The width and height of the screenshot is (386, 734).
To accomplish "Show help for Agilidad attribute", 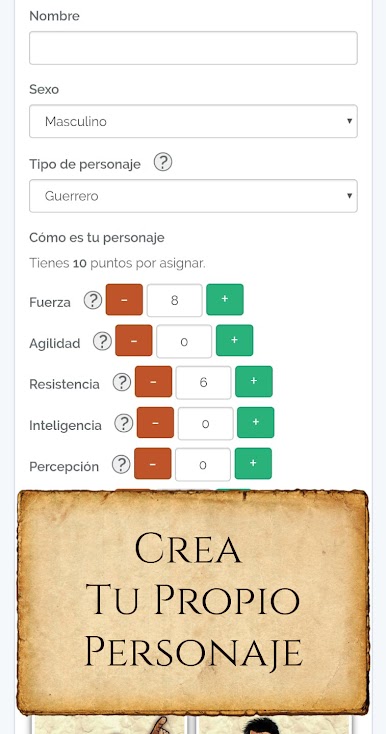I will coord(102,341).
